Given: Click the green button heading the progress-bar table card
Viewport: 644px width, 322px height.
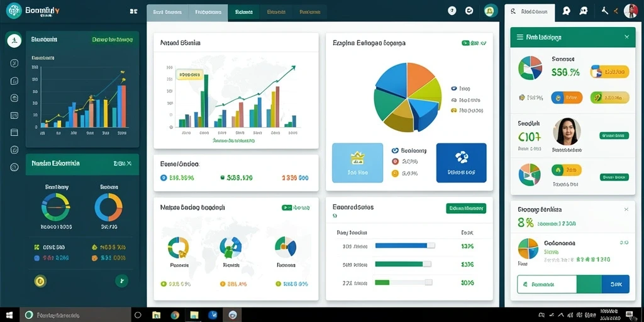Looking at the screenshot, I should pos(466,208).
